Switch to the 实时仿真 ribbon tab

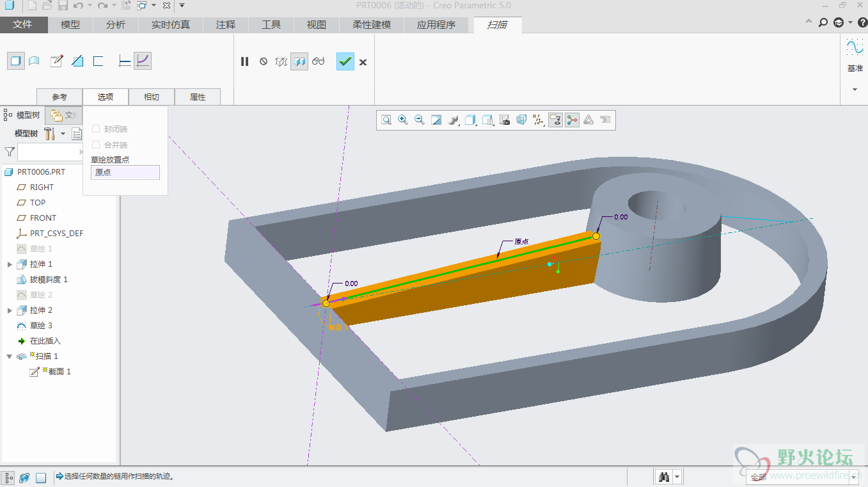(171, 25)
